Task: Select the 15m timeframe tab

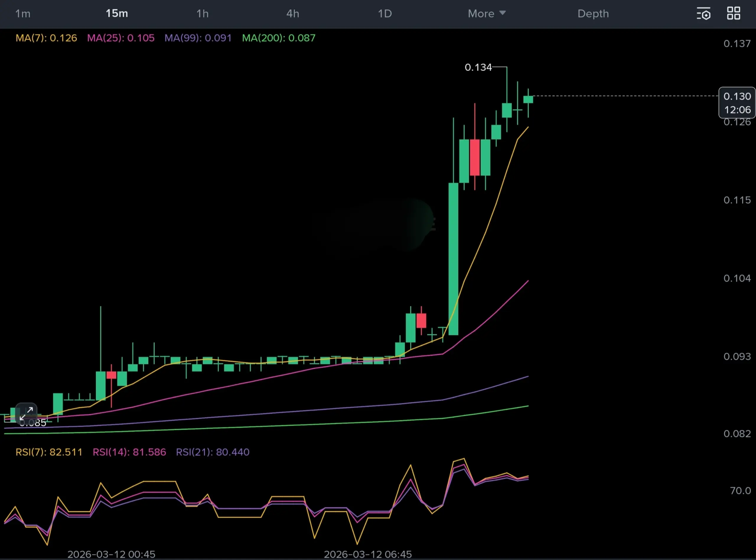Action: 117,14
